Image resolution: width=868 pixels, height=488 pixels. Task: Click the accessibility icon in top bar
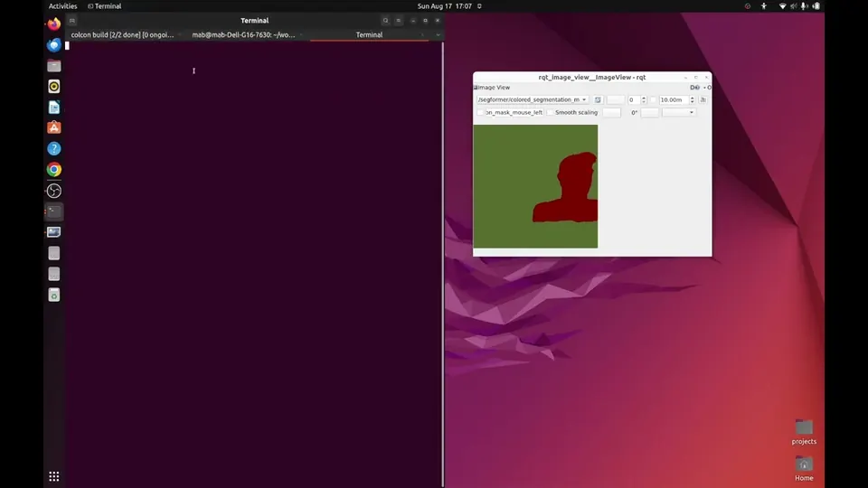[x=764, y=6]
